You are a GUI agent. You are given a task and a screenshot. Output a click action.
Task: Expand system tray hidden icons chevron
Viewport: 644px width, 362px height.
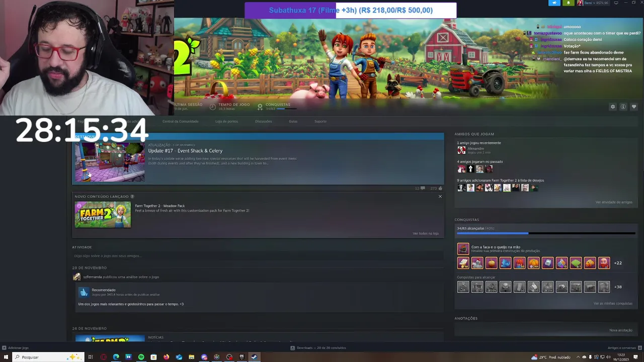pyautogui.click(x=578, y=357)
